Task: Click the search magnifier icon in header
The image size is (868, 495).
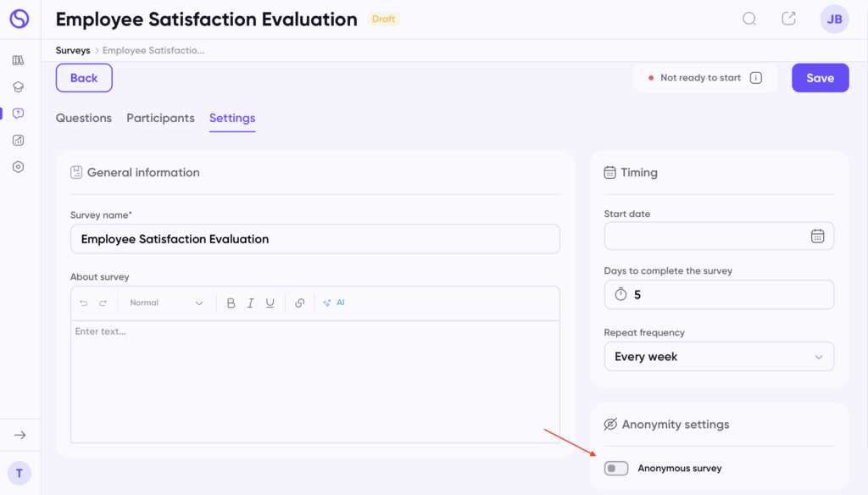Action: 749,19
